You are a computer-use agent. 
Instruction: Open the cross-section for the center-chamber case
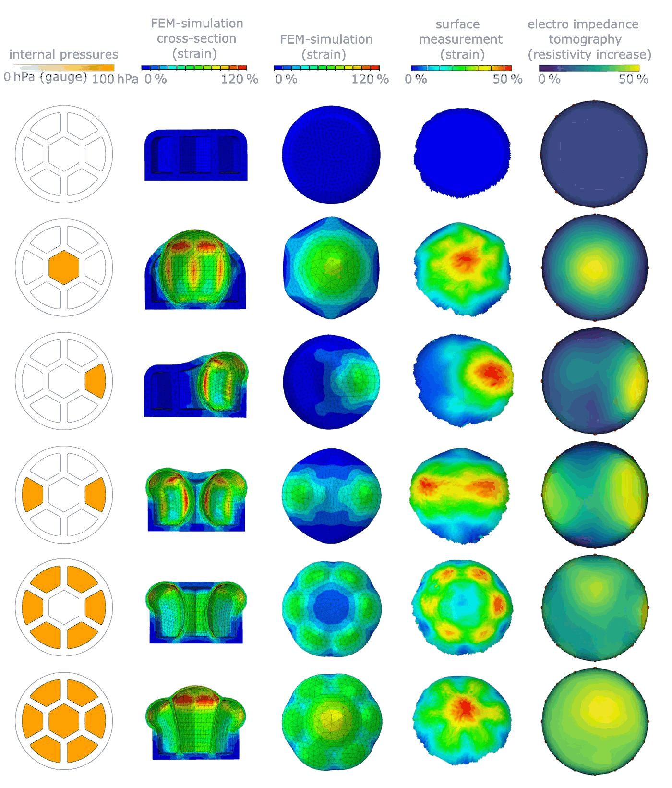195,269
